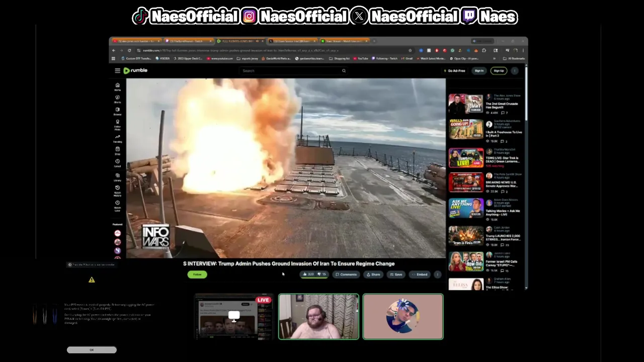Click the search magnifier icon
The height and width of the screenshot is (362, 644).
[344, 71]
